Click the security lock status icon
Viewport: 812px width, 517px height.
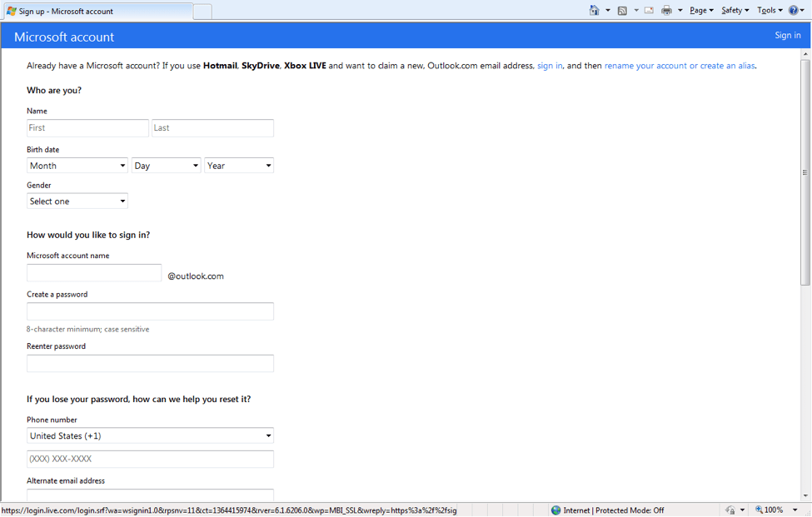pyautogui.click(x=730, y=510)
